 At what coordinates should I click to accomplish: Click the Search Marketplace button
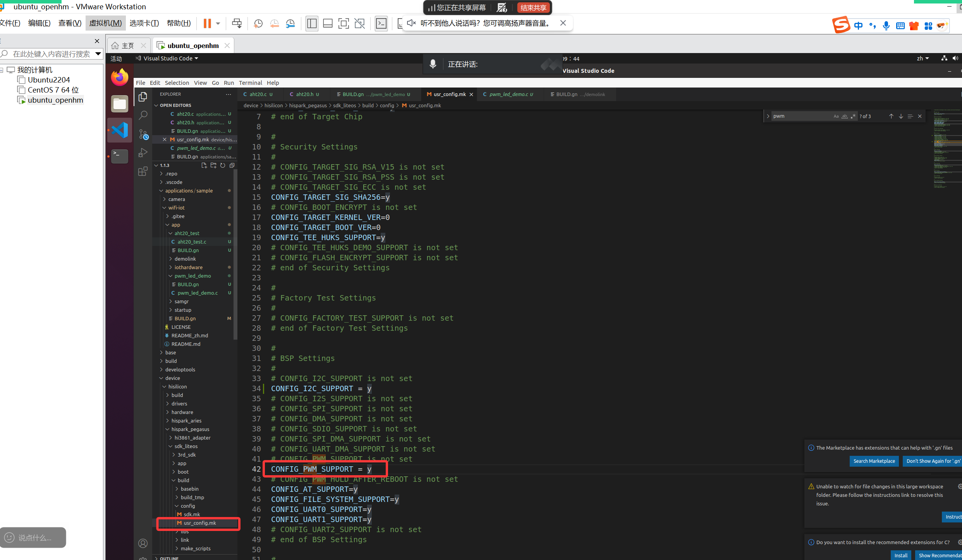[x=874, y=461]
